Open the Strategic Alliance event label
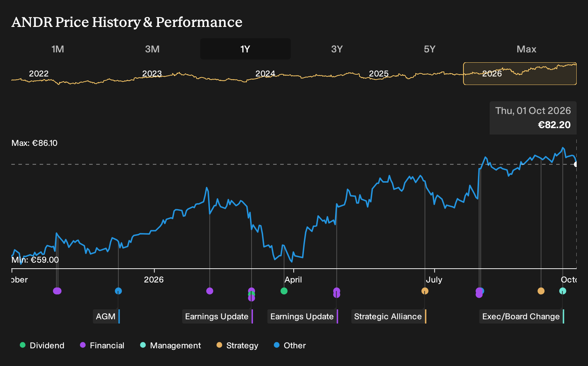The image size is (588, 366). click(x=388, y=316)
